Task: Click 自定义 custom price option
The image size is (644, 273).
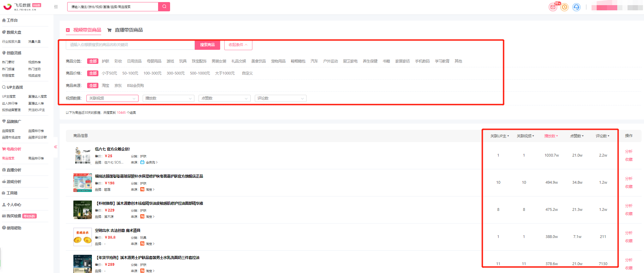Action: coord(247,73)
